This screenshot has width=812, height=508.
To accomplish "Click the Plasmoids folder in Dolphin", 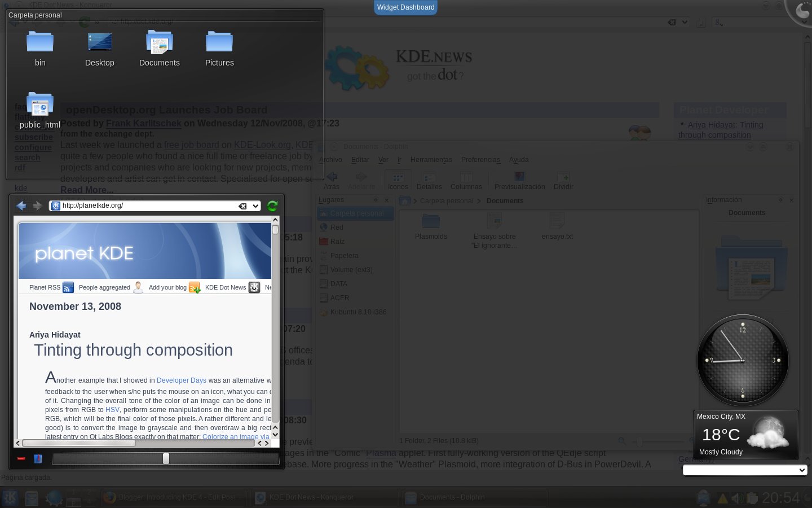I will pos(431,227).
